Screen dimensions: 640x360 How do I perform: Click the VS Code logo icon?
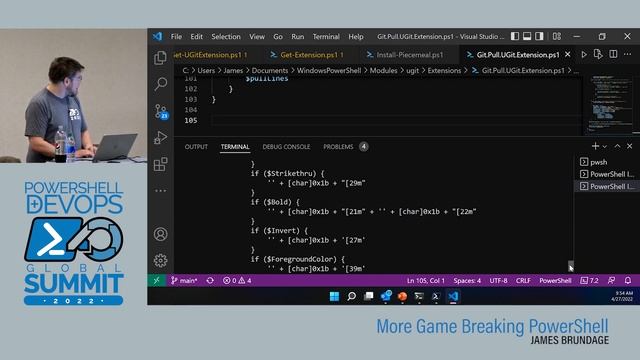pyautogui.click(x=158, y=36)
